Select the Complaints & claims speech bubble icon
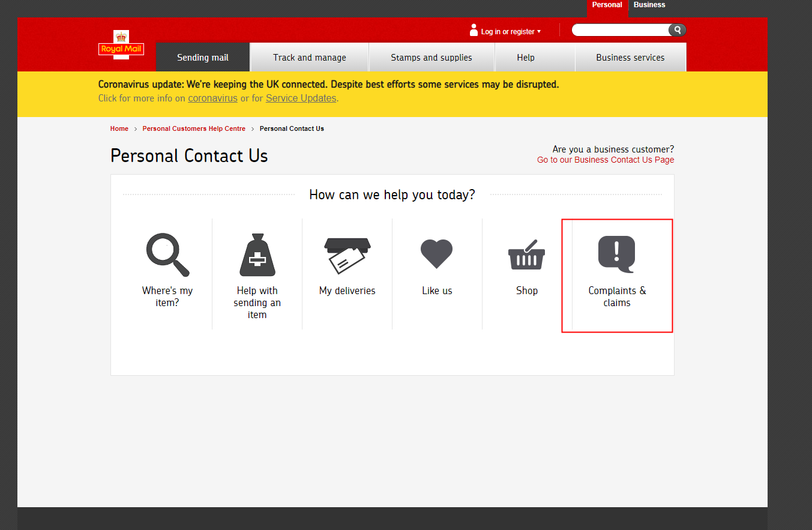This screenshot has height=530, width=812. pyautogui.click(x=616, y=254)
